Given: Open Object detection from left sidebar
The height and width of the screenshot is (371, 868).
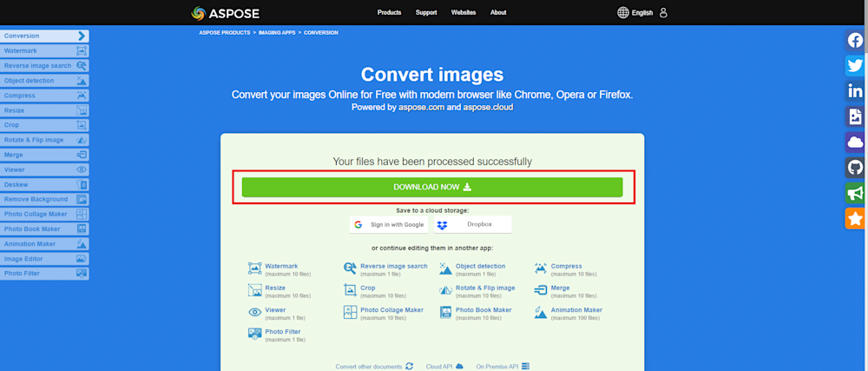Looking at the screenshot, I should [x=44, y=81].
